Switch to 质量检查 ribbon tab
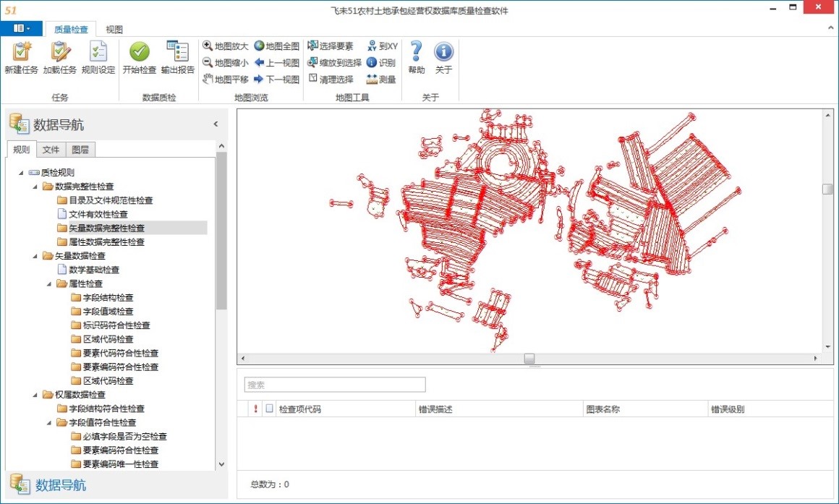Image resolution: width=839 pixels, height=504 pixels. click(x=71, y=30)
